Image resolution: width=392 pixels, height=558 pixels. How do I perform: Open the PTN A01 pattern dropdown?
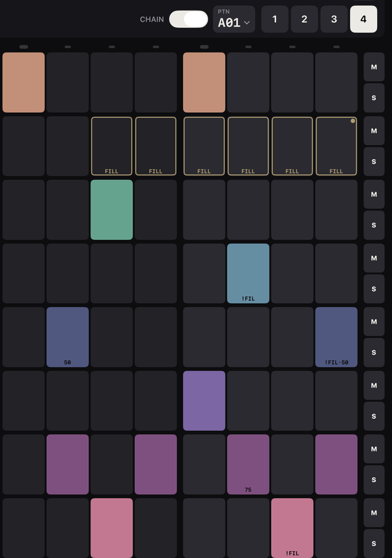click(234, 19)
